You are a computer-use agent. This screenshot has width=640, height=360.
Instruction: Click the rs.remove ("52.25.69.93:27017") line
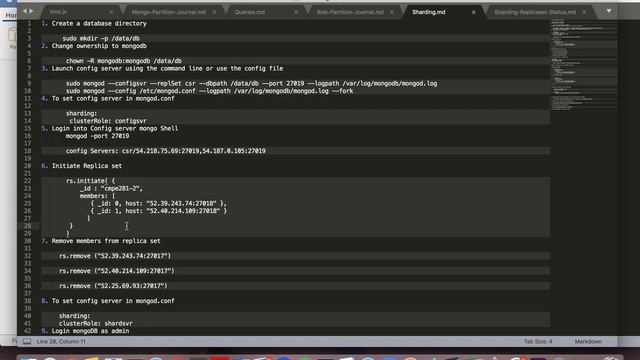pos(113,286)
